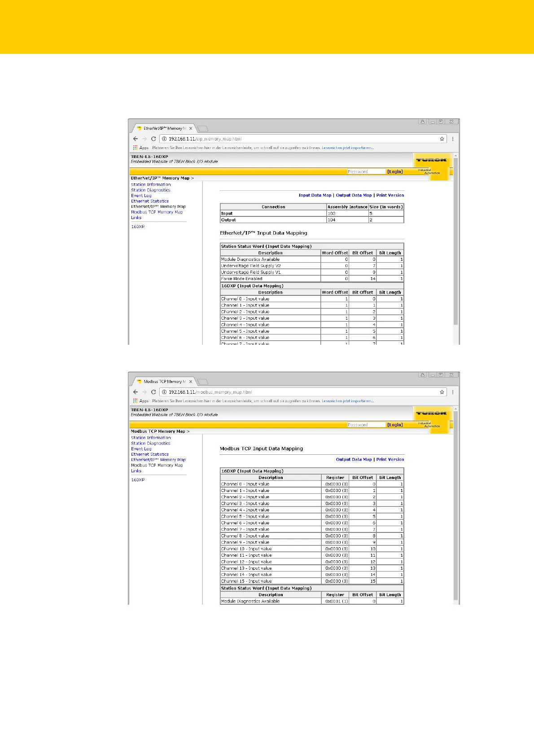Click Turck logo in Modbus TCP window
The image size is (534, 756).
click(431, 413)
